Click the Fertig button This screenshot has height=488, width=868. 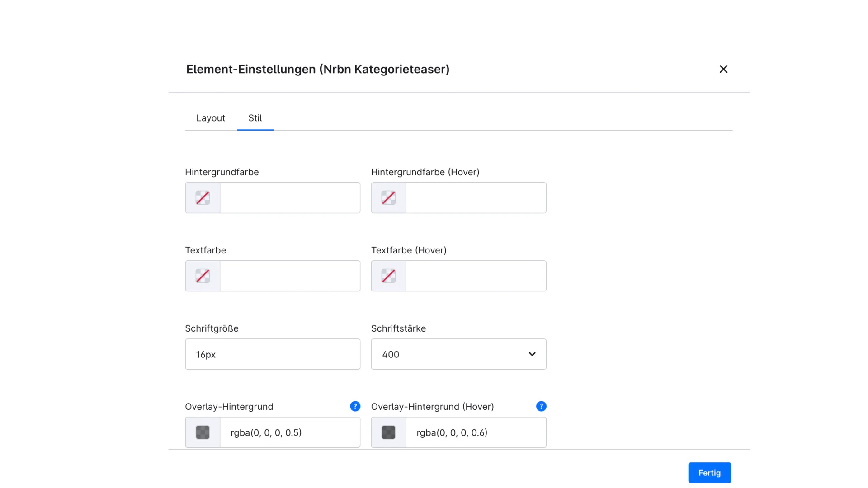[x=709, y=473]
